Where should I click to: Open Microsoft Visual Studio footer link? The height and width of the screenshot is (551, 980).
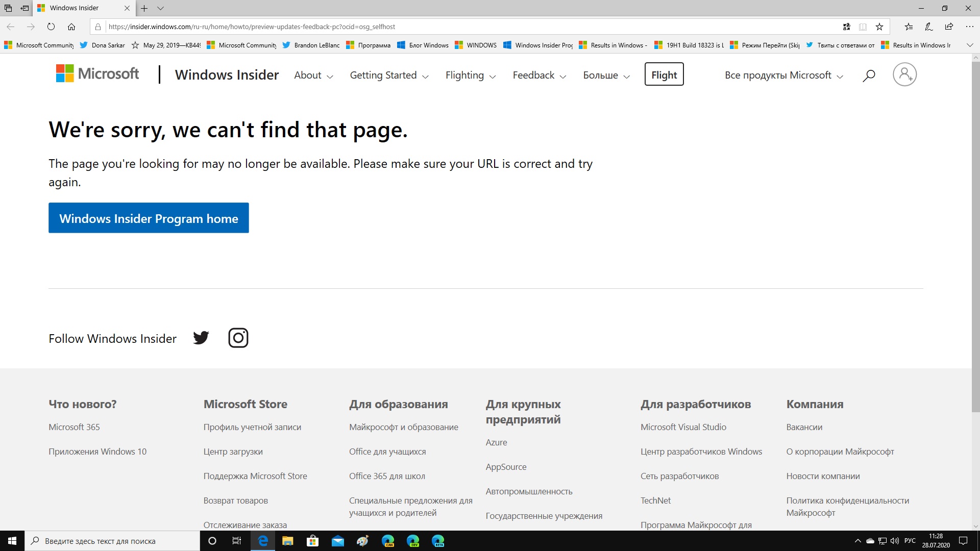point(683,427)
